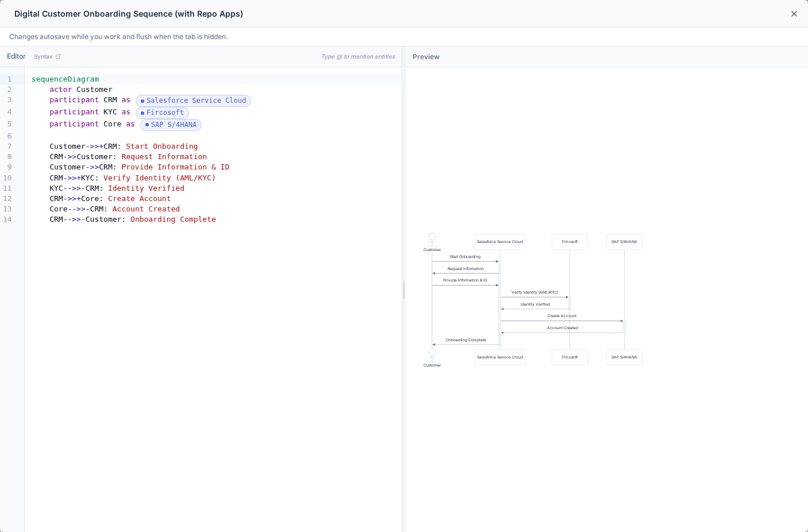Click 'Request Information' in editor line 8
Viewport: 808px width, 532px height.
pyautogui.click(x=164, y=157)
